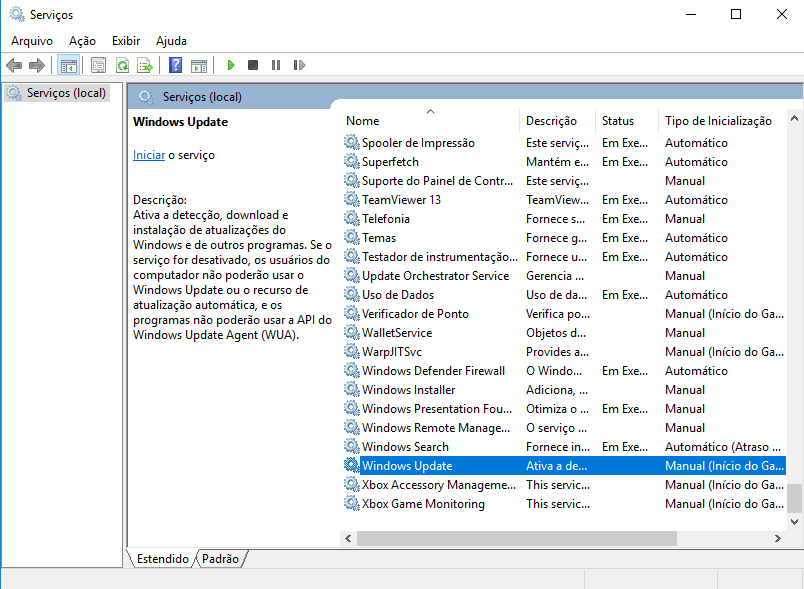The image size is (804, 589).
Task: Switch to the Estendido tab
Action: pyautogui.click(x=163, y=559)
